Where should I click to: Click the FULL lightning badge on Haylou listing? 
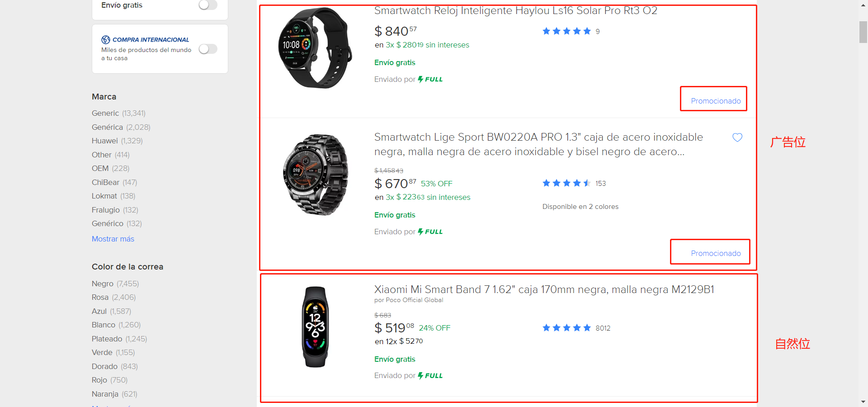(430, 80)
